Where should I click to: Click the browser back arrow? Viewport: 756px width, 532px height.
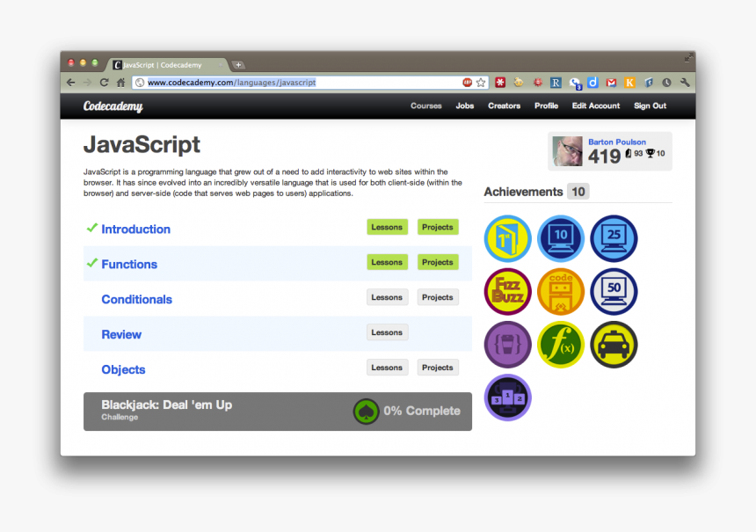tap(71, 83)
